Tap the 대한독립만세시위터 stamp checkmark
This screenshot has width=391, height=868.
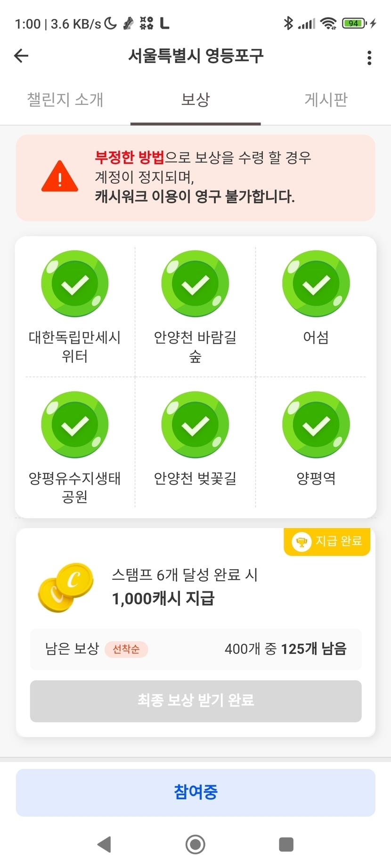pyautogui.click(x=75, y=284)
